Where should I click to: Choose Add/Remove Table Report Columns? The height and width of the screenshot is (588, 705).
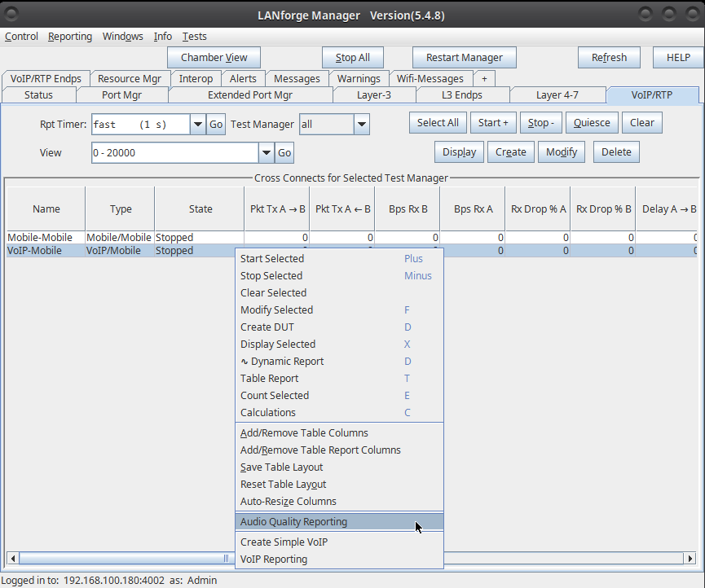coord(340,450)
